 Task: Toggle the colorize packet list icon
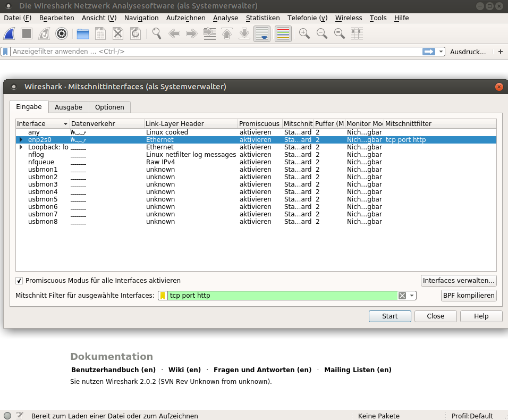click(x=283, y=34)
